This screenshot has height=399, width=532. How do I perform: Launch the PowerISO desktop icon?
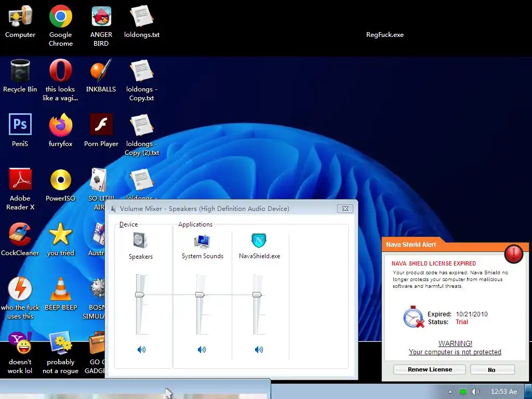(60, 179)
